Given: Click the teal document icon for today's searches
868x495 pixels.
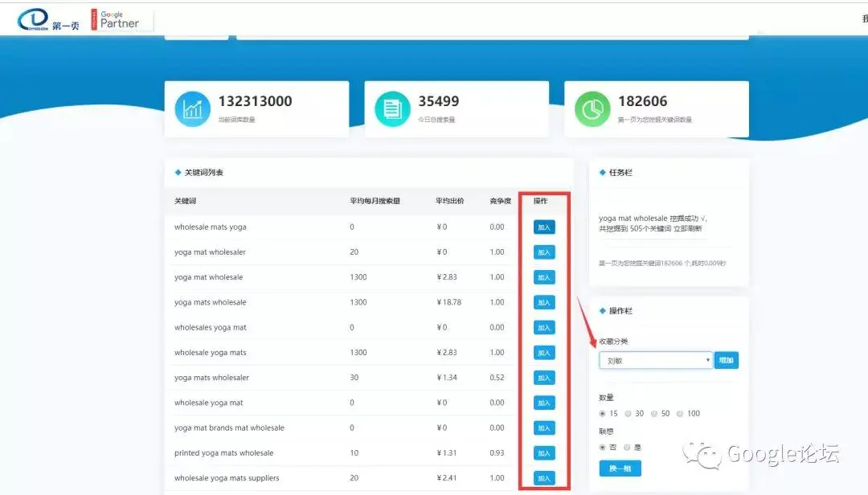Looking at the screenshot, I should tap(392, 110).
